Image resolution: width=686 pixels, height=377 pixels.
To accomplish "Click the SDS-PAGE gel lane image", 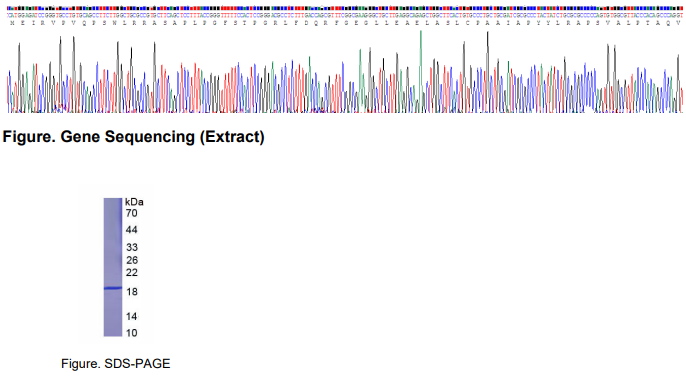I will pos(113,267).
